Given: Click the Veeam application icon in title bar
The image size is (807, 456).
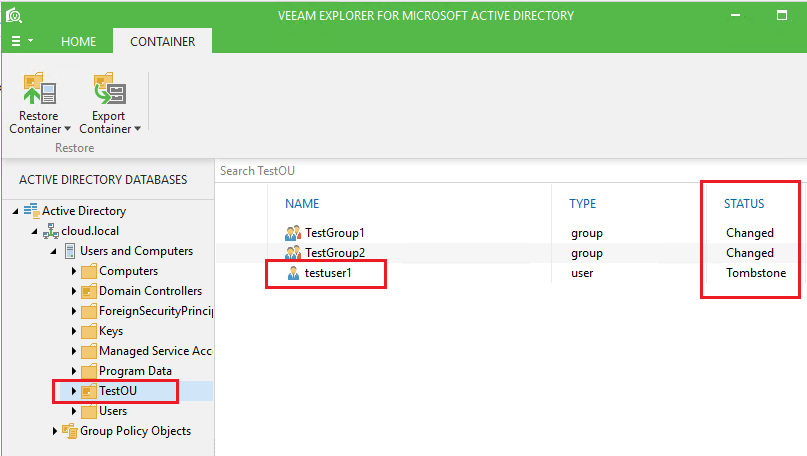Looking at the screenshot, I should point(13,15).
